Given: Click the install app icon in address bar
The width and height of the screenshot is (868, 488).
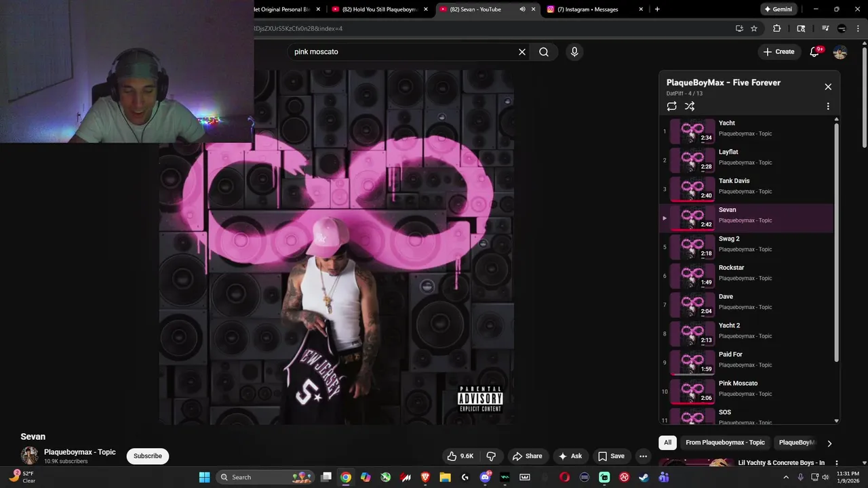Looking at the screenshot, I should click(739, 28).
